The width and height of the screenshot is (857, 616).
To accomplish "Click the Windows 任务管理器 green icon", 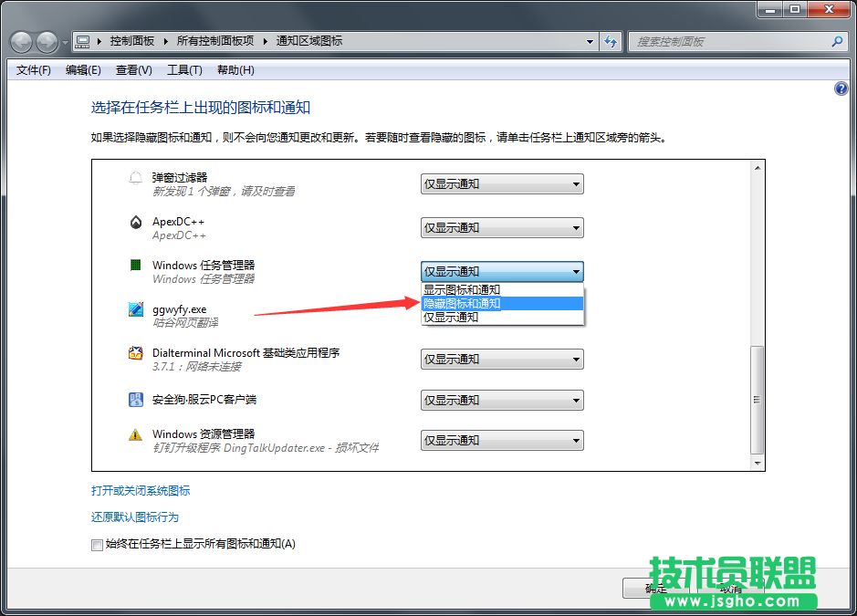I will [135, 266].
